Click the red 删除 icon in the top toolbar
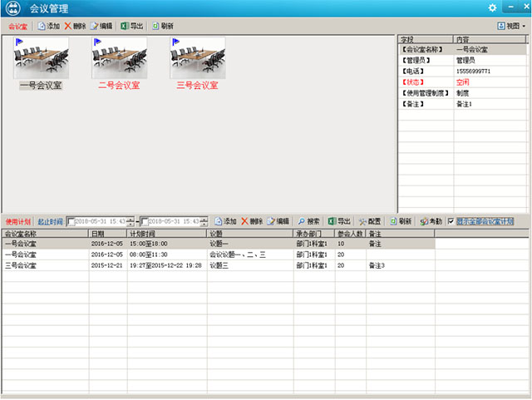The width and height of the screenshot is (532, 400). click(75, 26)
